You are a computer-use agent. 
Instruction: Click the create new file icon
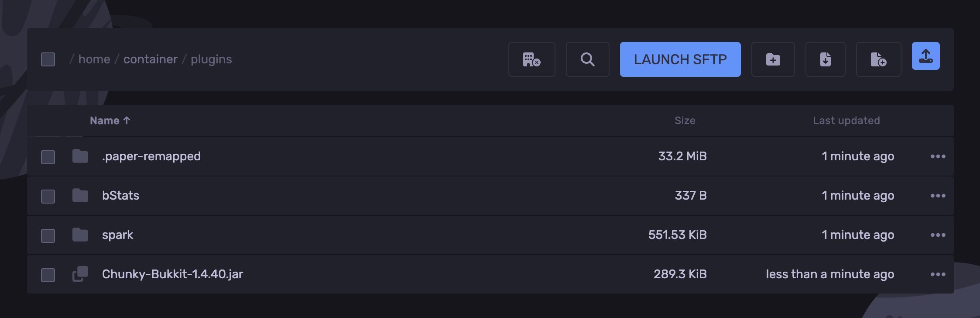(x=878, y=59)
